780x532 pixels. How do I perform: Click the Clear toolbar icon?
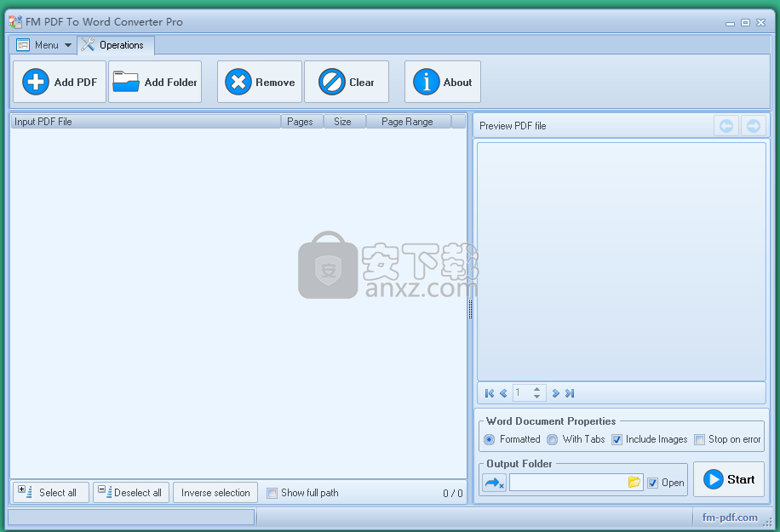point(332,82)
